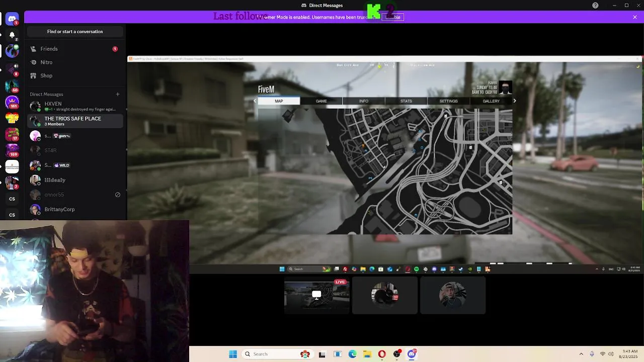Select the STATS tab in FiveM menu
Viewport: 644px width, 362px height.
tap(406, 101)
